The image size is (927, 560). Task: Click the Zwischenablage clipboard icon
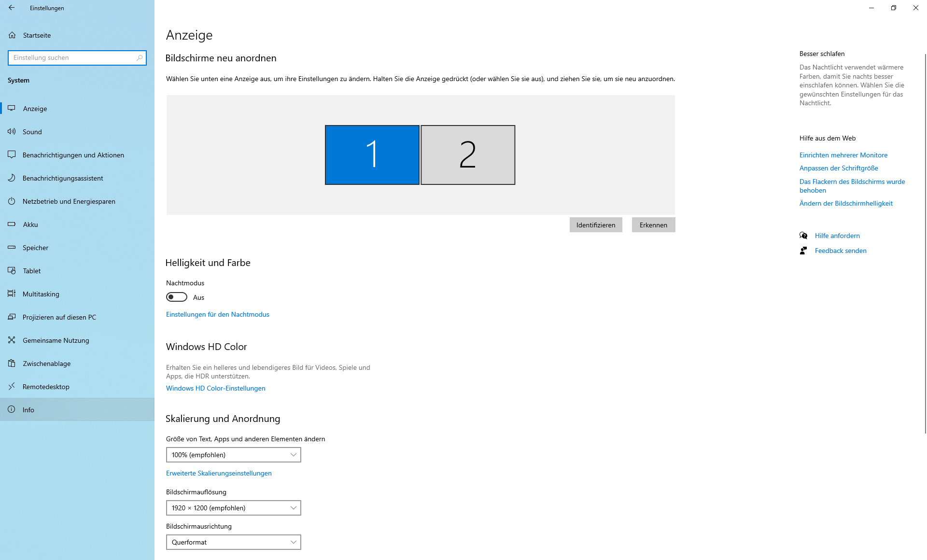click(12, 364)
